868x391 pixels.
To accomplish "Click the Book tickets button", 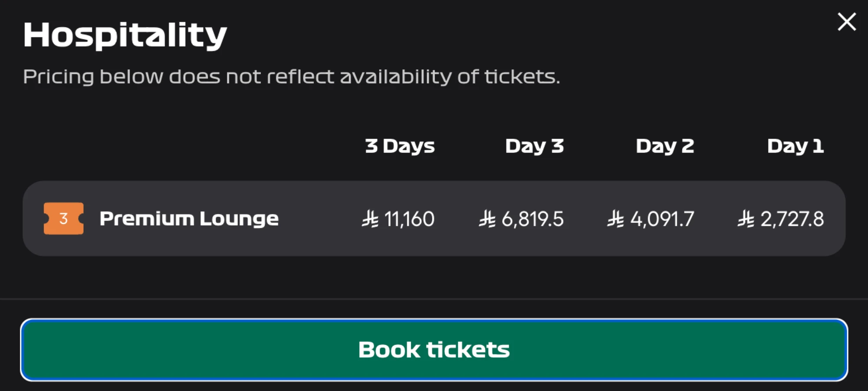I will point(434,350).
